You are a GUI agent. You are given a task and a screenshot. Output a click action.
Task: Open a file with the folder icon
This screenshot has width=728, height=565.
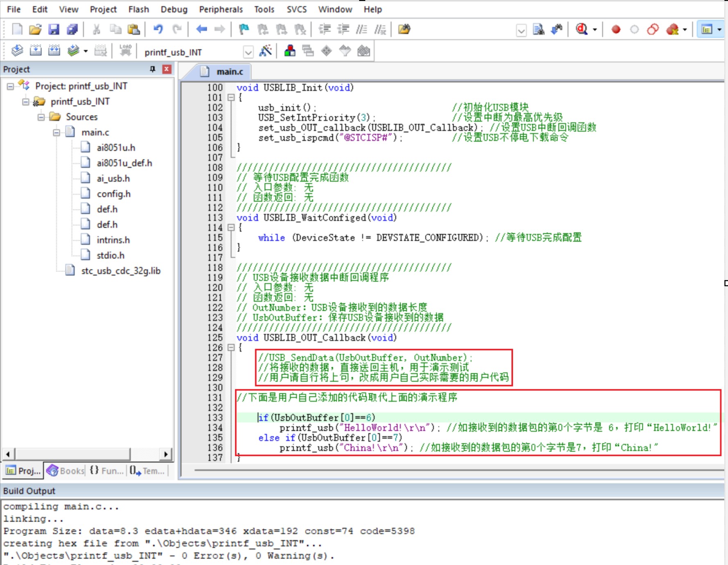(x=35, y=29)
